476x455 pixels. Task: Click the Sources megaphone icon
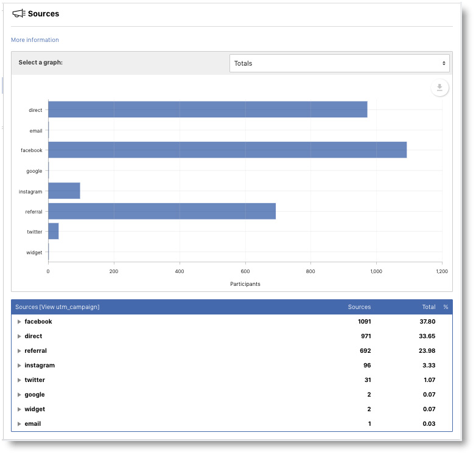[19, 13]
